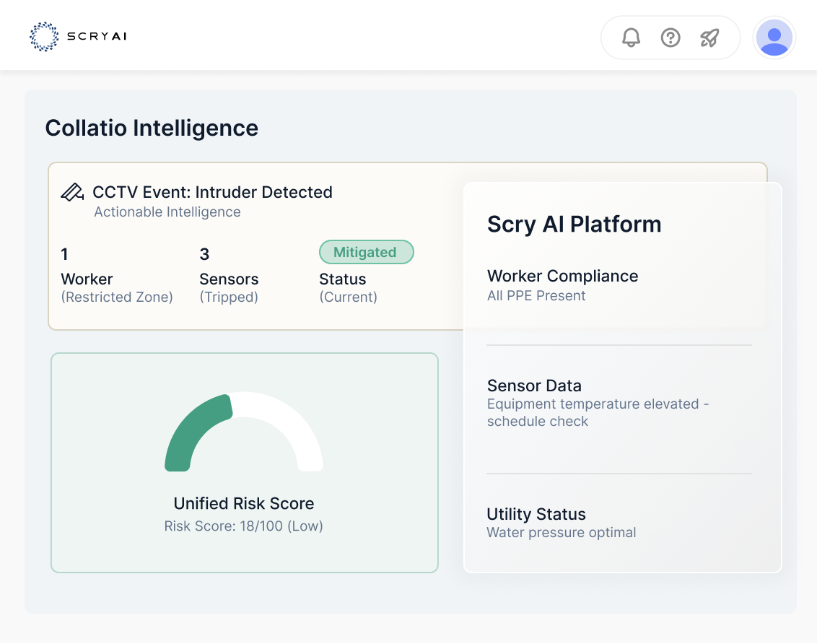
Task: Click the (Restricted Zone) caption
Action: pos(117,297)
